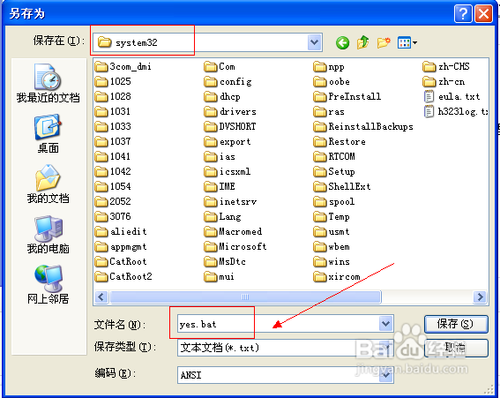Open the View menu icon
500x398 pixels.
[407, 43]
